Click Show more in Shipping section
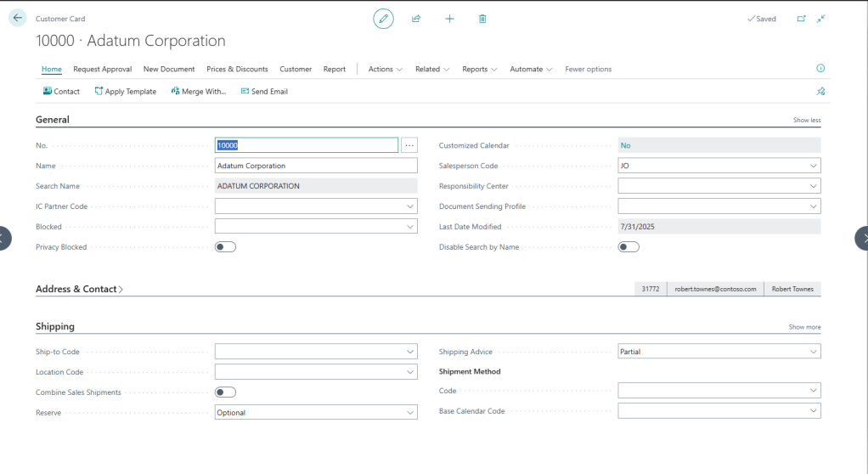Screen dimensions: 868x474 coord(804,327)
